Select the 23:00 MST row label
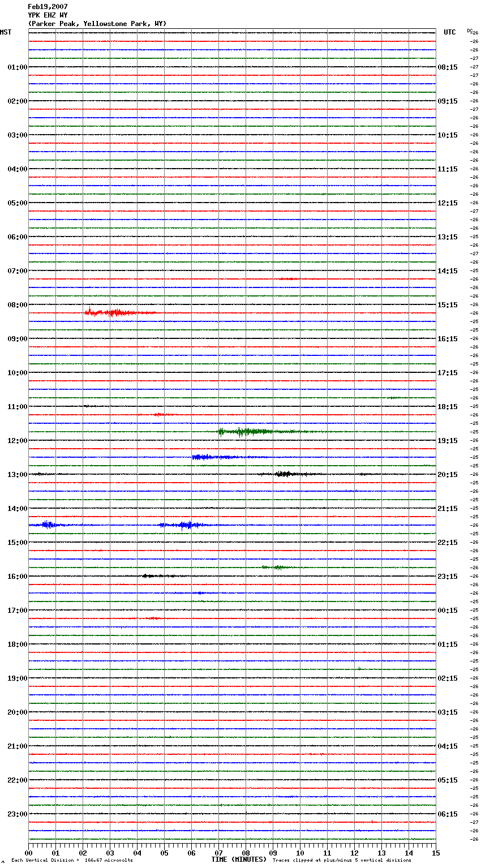Viewport: 481px width, 868px height. (18, 814)
